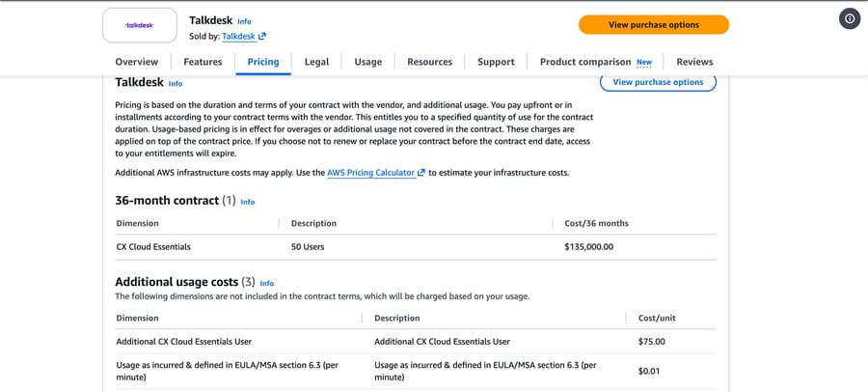Viewport: 868px width, 392px height.
Task: Open the Legal tab
Action: [x=316, y=62]
